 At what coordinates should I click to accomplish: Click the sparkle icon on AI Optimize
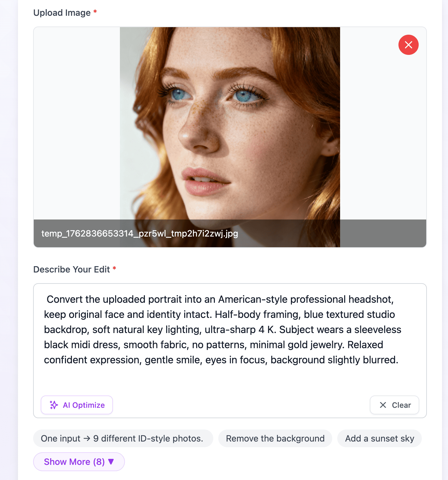(x=54, y=405)
